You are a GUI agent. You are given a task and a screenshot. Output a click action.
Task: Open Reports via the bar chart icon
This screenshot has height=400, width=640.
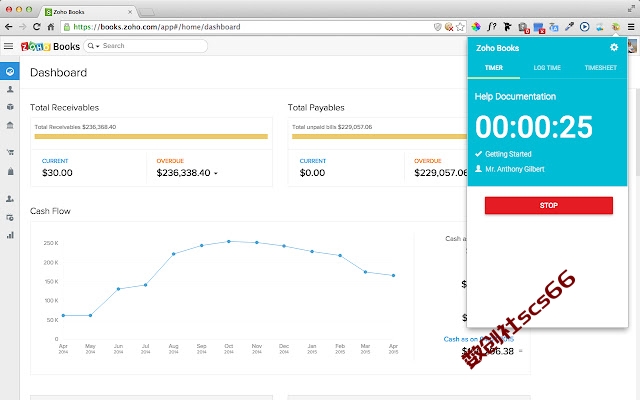click(10, 235)
